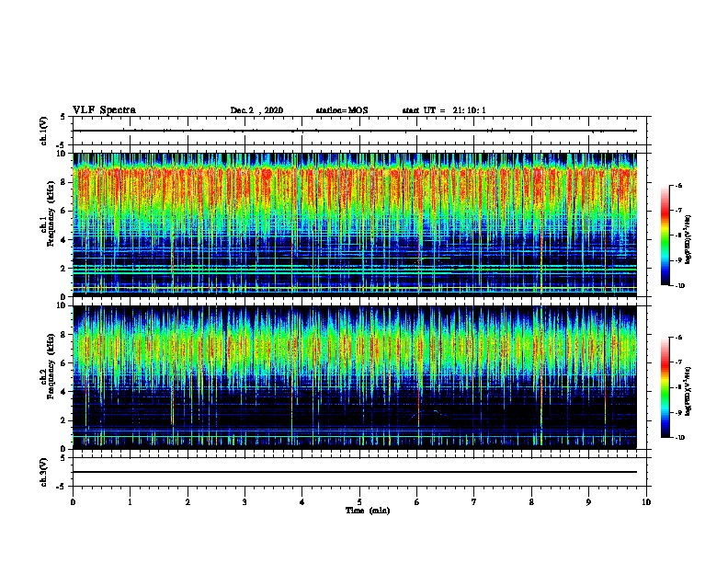Image resolution: width=728 pixels, height=563 pixels.
Task: Click the 'VLF Spectra' title text
Action: pos(104,110)
